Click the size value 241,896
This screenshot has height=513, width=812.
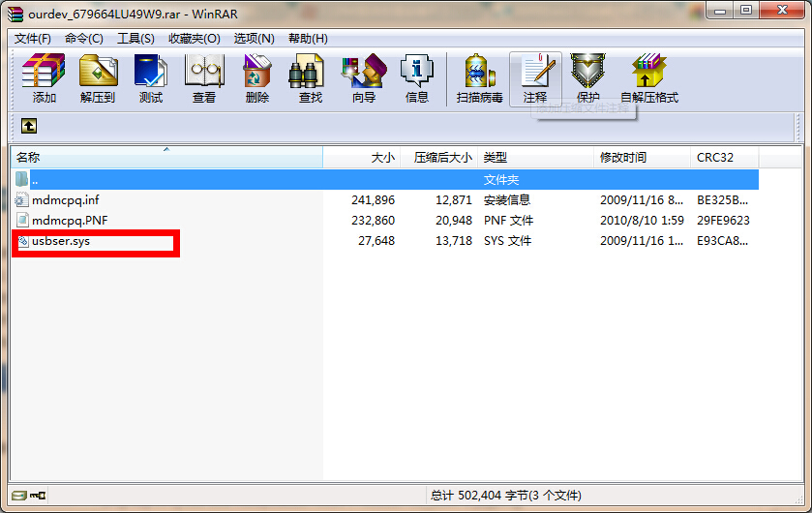tap(373, 199)
